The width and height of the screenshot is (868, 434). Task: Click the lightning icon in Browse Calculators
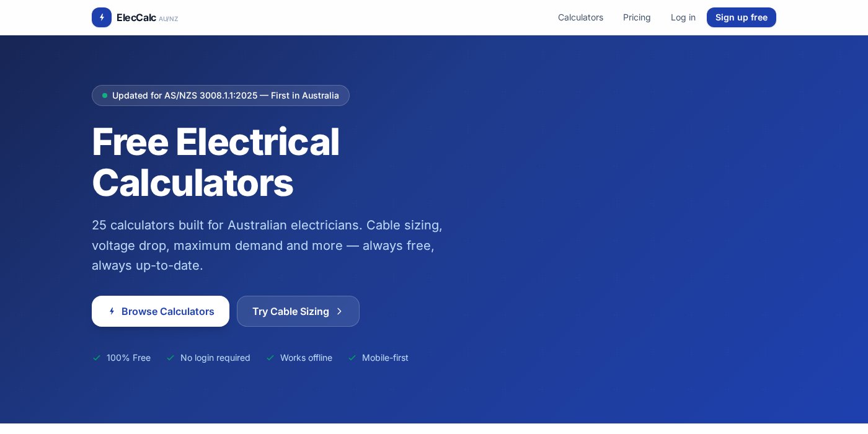pyautogui.click(x=112, y=311)
